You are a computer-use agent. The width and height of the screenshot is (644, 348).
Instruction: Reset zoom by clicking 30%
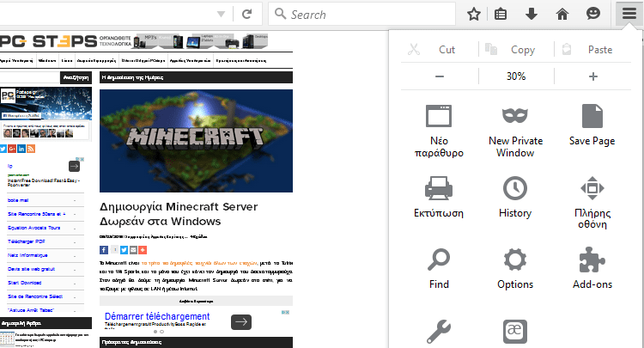pyautogui.click(x=516, y=76)
